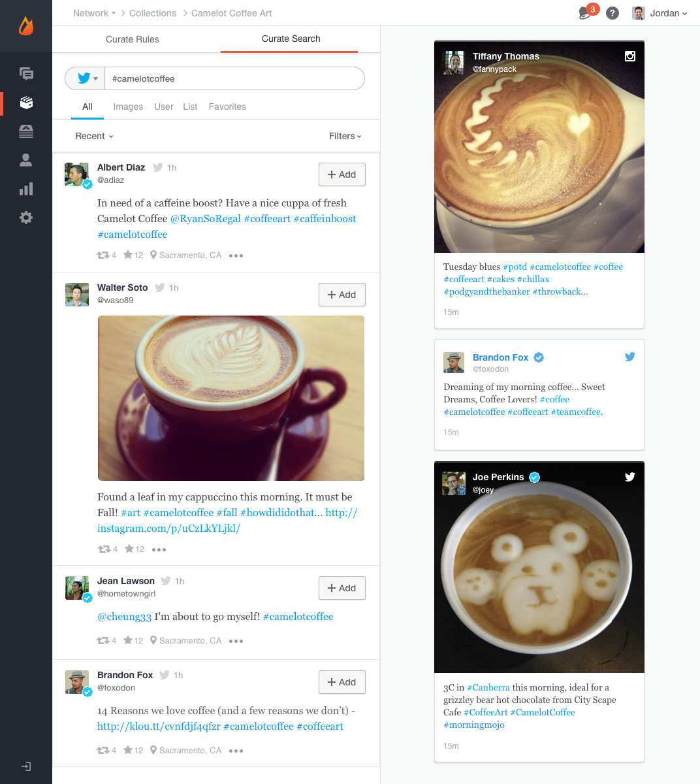700x784 pixels.
Task: Switch to the Images tab
Action: point(128,106)
